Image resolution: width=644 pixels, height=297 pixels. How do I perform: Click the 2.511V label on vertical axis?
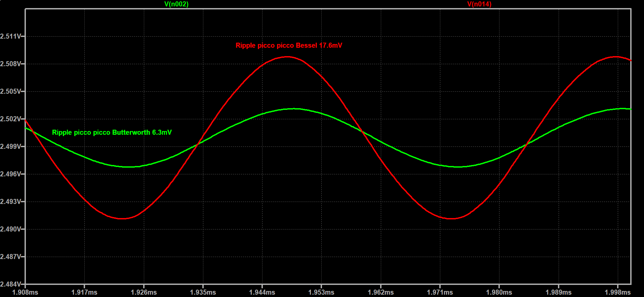click(10, 36)
